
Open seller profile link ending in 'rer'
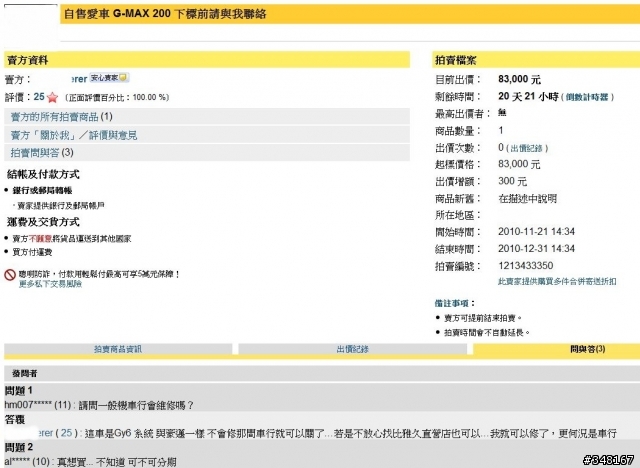[79, 79]
